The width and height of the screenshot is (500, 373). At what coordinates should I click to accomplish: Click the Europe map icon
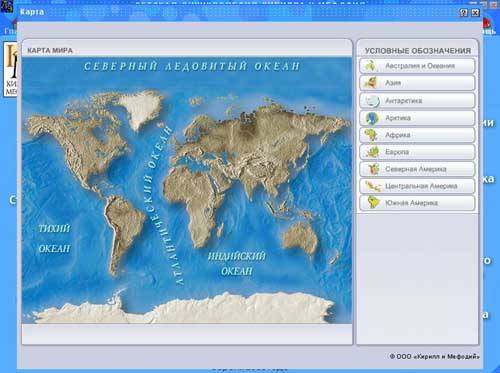click(x=371, y=152)
